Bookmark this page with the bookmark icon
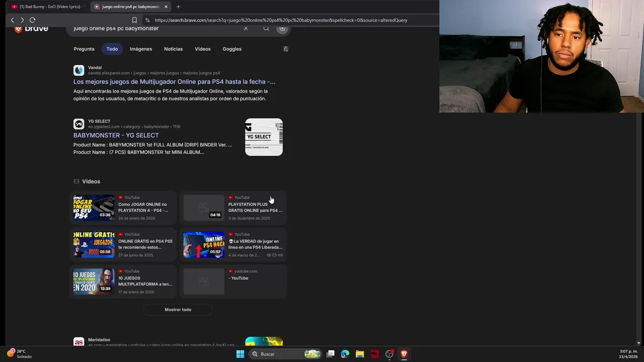 [x=134, y=20]
